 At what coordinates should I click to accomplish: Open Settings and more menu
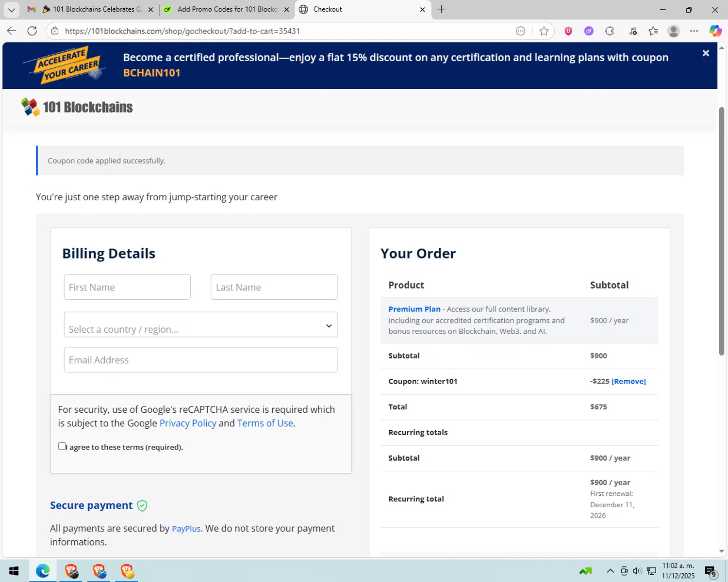[694, 31]
